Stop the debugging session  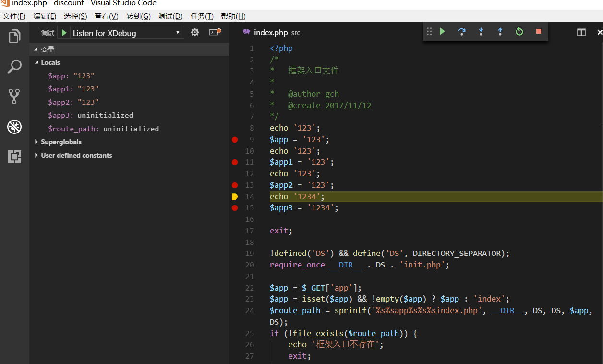point(539,31)
